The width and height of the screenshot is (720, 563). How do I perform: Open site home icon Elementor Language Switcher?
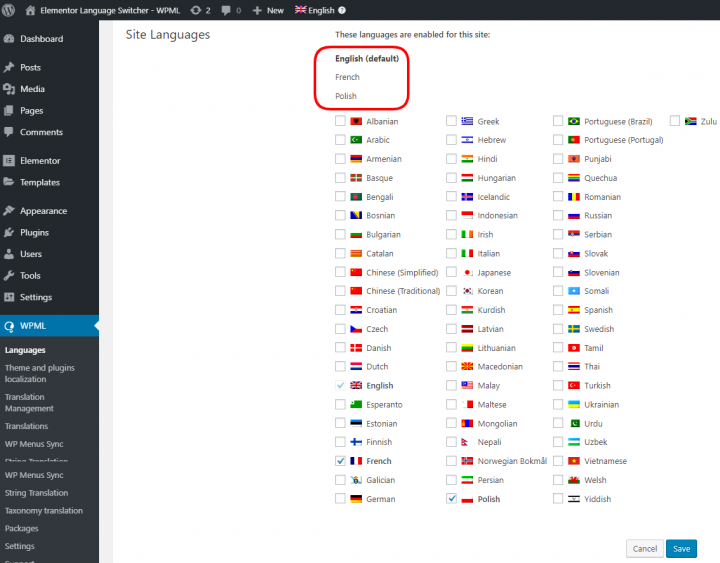pyautogui.click(x=30, y=10)
